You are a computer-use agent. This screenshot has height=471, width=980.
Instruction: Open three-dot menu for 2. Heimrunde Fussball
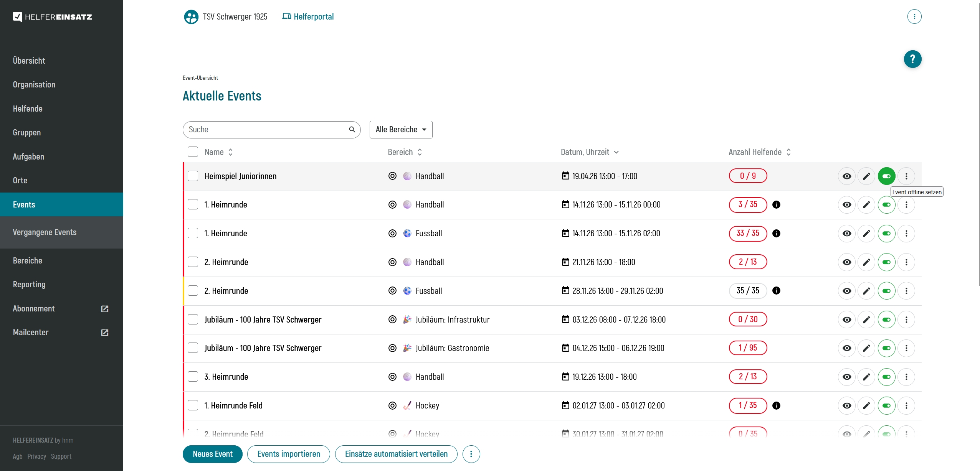click(906, 291)
